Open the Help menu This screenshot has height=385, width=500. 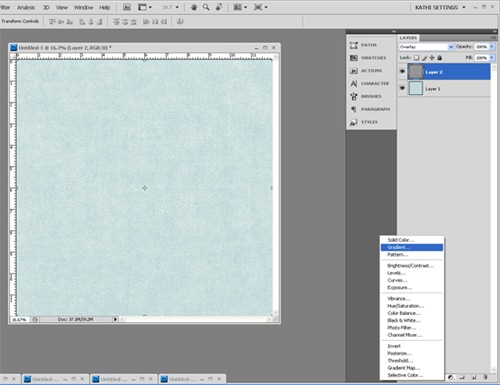point(105,7)
